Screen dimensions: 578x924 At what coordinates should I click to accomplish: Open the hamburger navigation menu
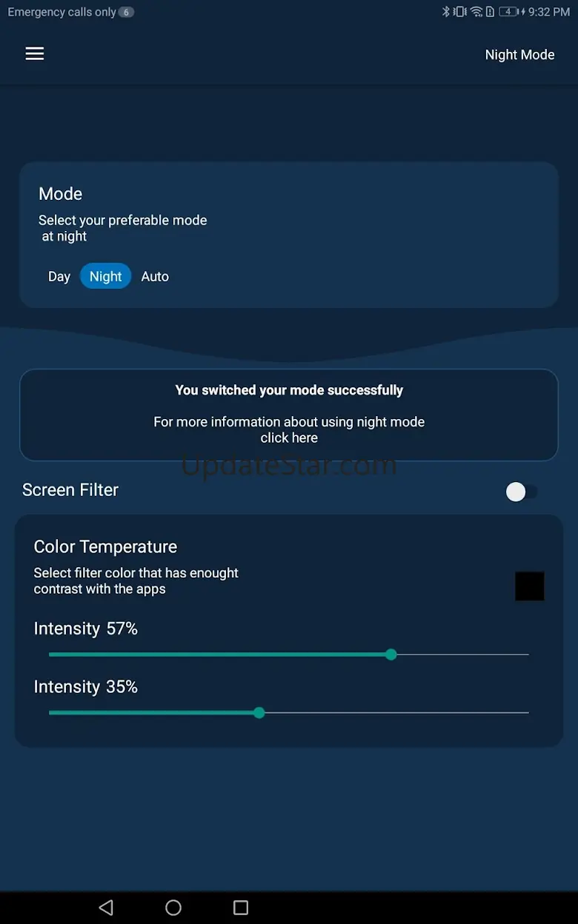[x=35, y=54]
